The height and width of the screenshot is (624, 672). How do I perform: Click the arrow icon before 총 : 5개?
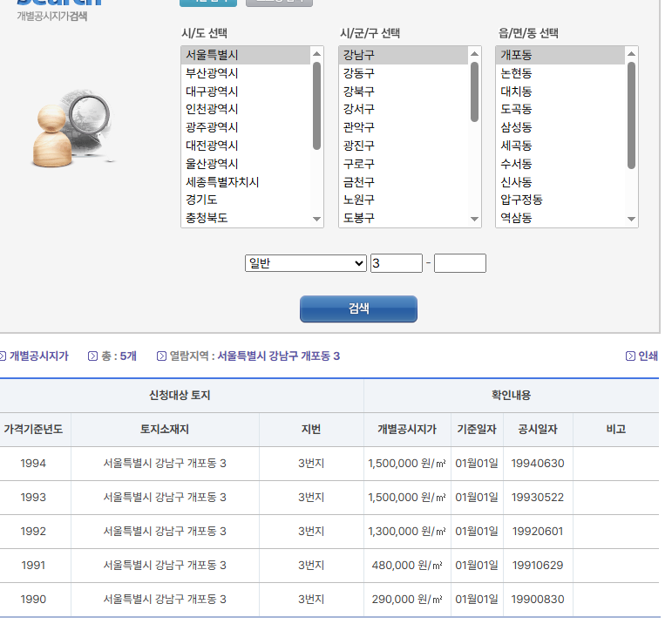click(x=92, y=356)
